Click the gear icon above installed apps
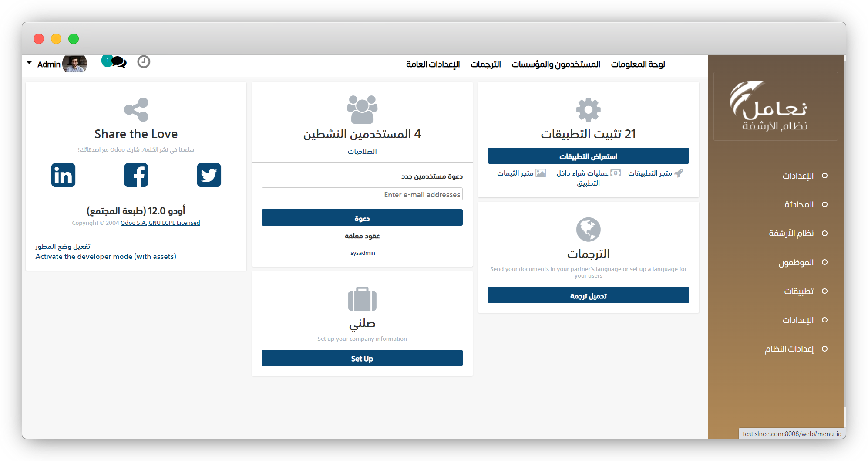This screenshot has height=461, width=868. click(x=588, y=109)
